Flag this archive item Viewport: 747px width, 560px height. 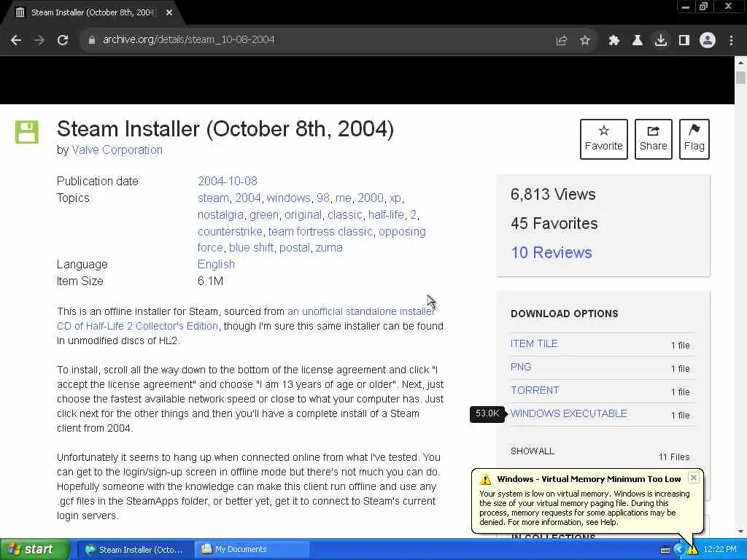coord(694,139)
